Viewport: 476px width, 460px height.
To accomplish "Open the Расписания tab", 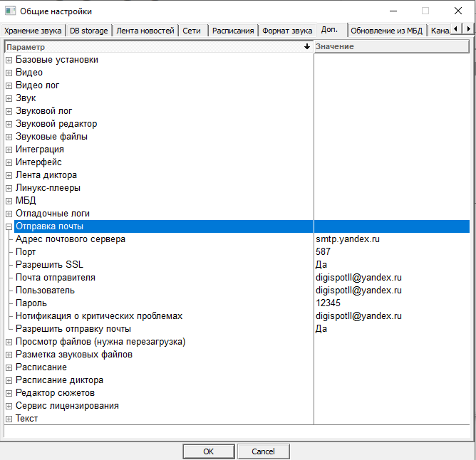I will (233, 31).
